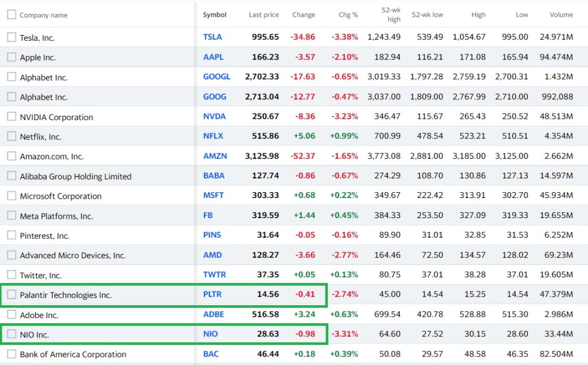Check the Tesla, Inc. row checkbox

point(11,37)
